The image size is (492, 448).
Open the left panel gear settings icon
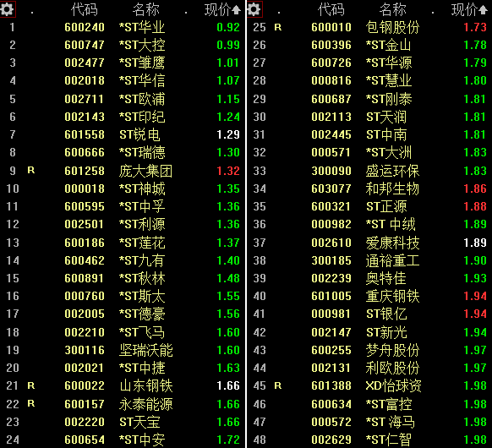(8, 9)
